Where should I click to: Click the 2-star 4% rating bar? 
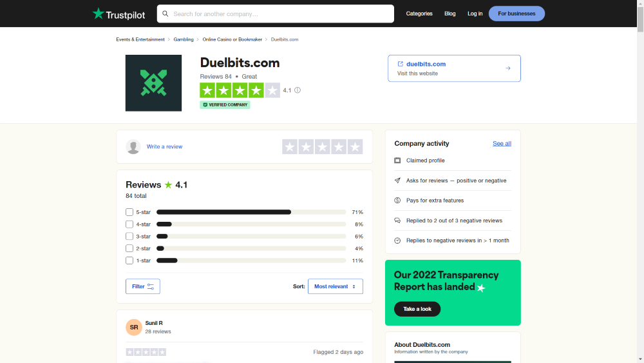coord(251,248)
